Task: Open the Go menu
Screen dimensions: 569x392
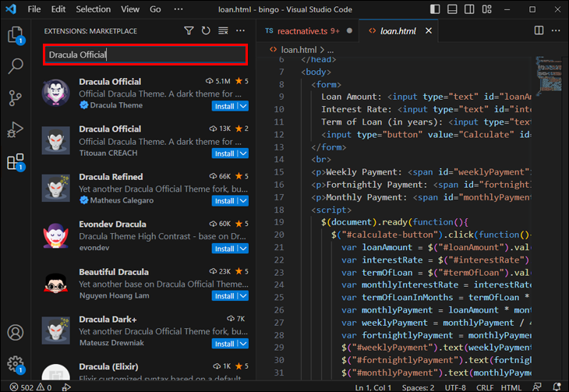Action: click(x=155, y=9)
